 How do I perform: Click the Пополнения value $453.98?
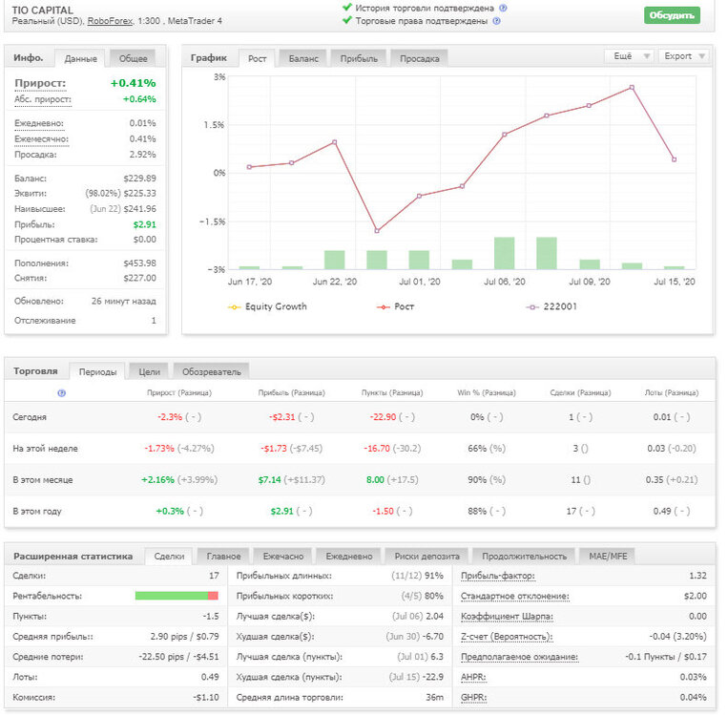tap(139, 263)
